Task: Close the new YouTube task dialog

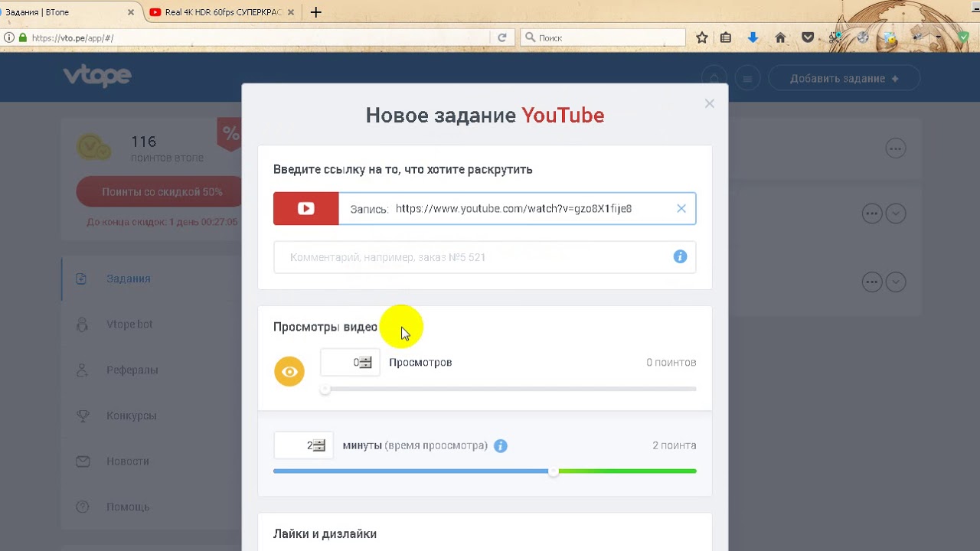Action: click(710, 103)
